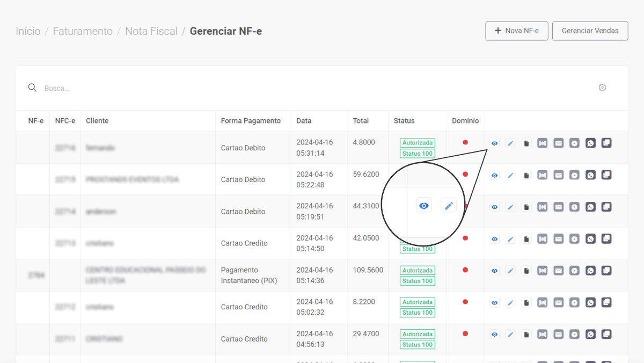This screenshot has width=644, height=363.
Task: Duplicate the note from 05:19:51
Action: [606, 207]
